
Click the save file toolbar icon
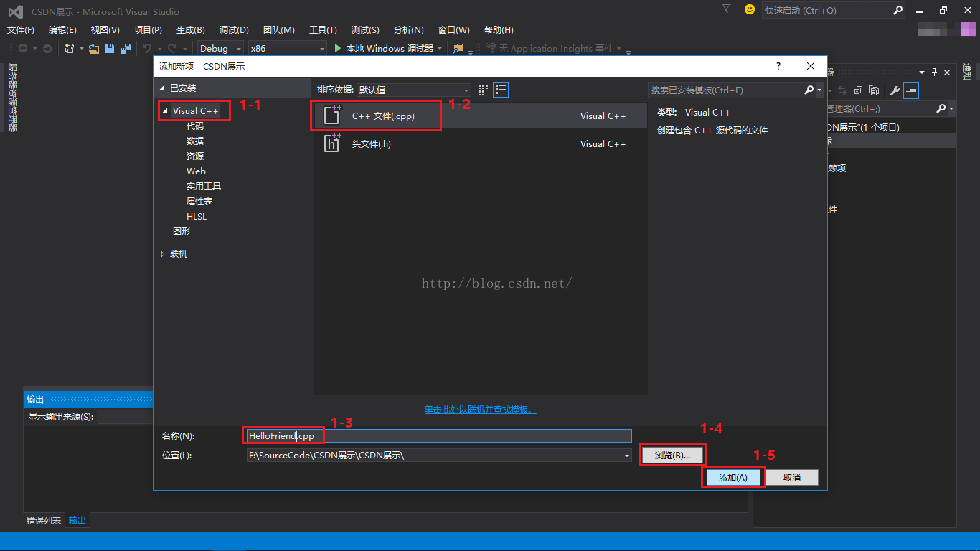tap(110, 49)
